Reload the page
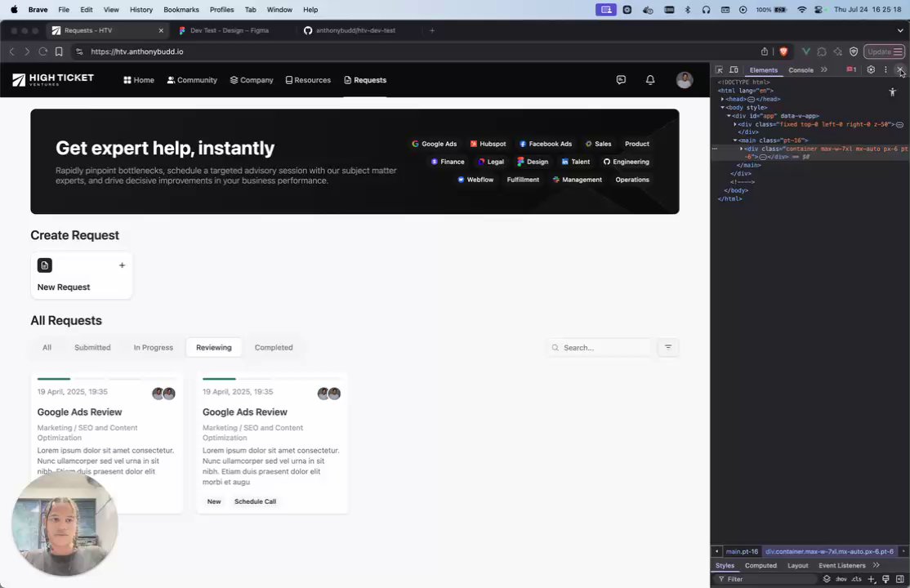Image resolution: width=910 pixels, height=588 pixels. tap(43, 51)
